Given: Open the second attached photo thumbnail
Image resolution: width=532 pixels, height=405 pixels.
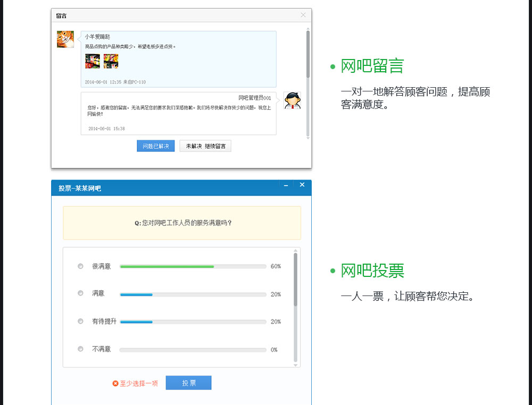Looking at the screenshot, I should tap(111, 61).
